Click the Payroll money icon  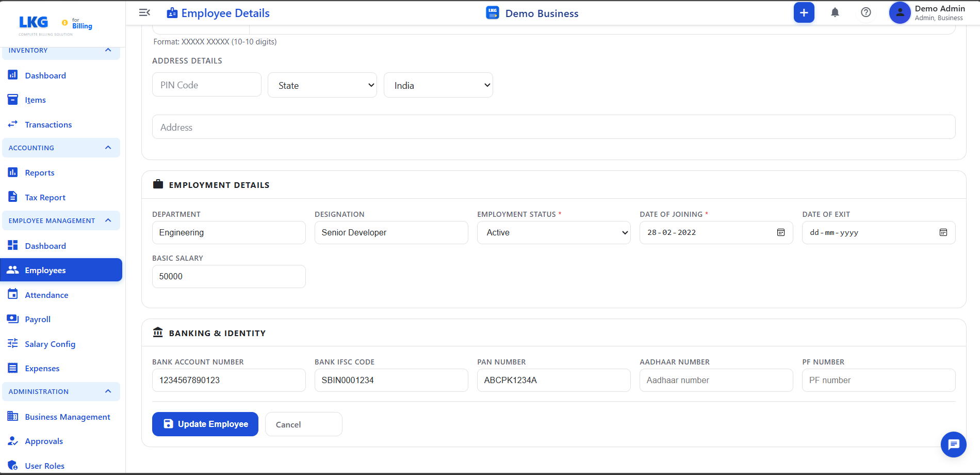click(13, 319)
